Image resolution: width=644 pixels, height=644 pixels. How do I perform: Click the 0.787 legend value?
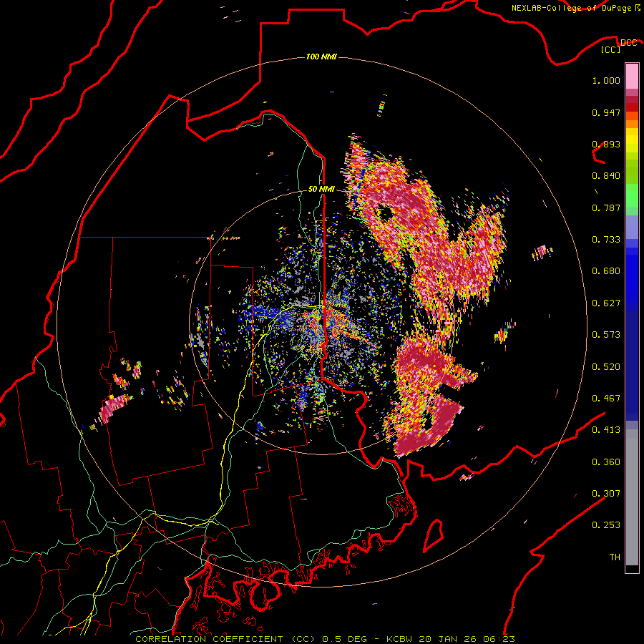[x=606, y=208]
